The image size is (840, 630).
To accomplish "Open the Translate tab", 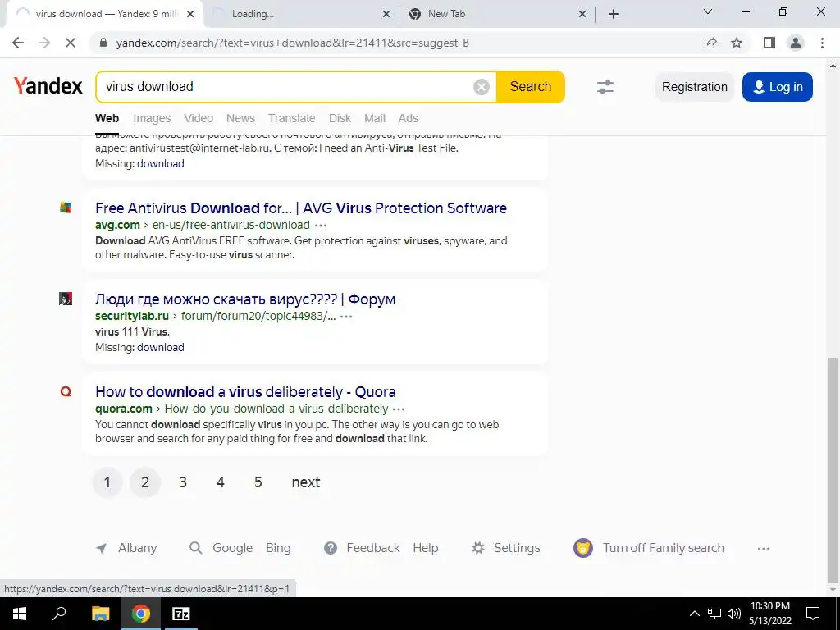I will pyautogui.click(x=292, y=118).
